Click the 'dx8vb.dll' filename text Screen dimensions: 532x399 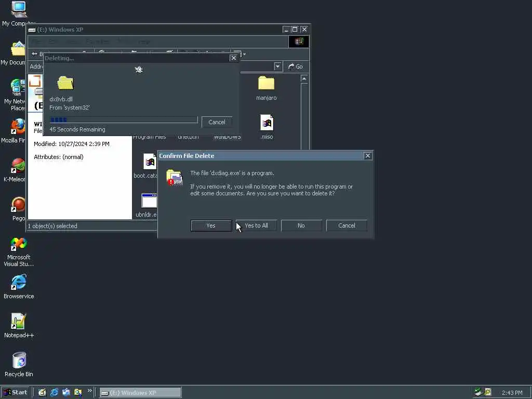pyautogui.click(x=61, y=99)
